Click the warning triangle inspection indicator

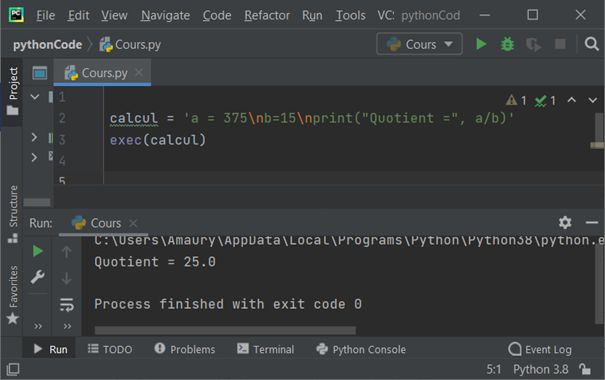coord(516,100)
